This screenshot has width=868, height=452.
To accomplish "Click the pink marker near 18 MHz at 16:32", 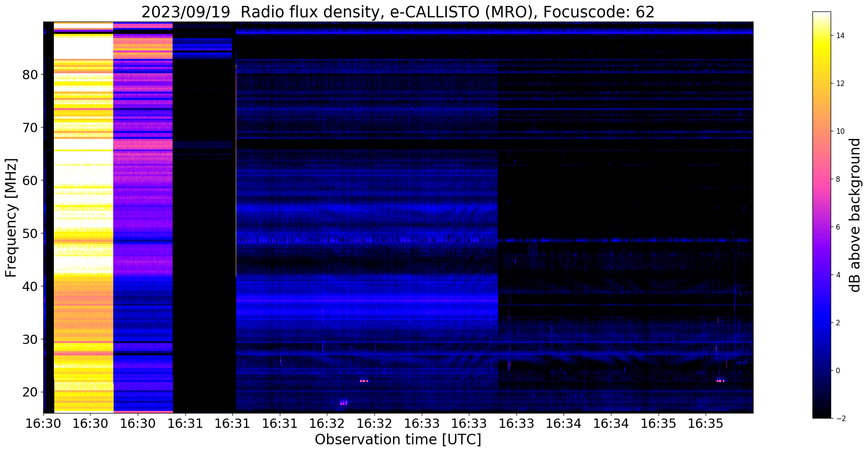I will pos(343,403).
